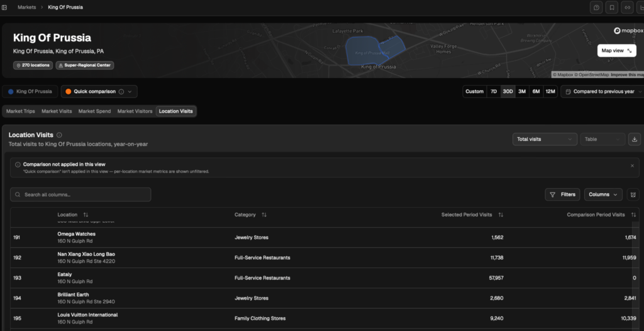This screenshot has height=331, width=644.
Task: Open the Total visits dropdown
Action: pyautogui.click(x=545, y=139)
